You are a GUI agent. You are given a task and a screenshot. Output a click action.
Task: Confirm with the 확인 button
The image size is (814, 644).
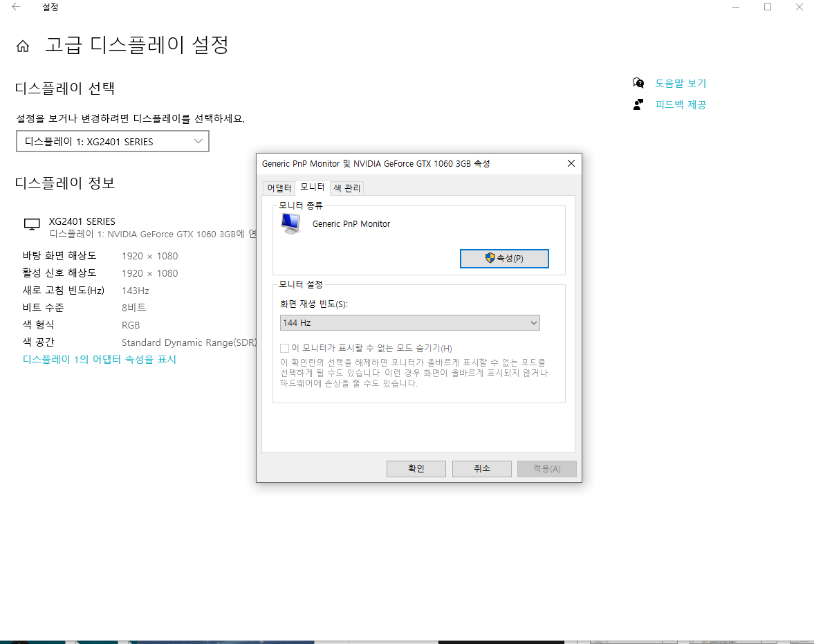416,468
